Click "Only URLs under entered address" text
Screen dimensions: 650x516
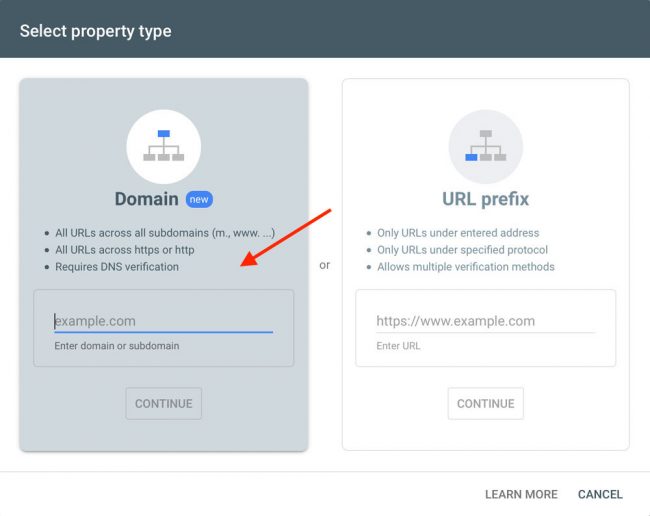[459, 233]
